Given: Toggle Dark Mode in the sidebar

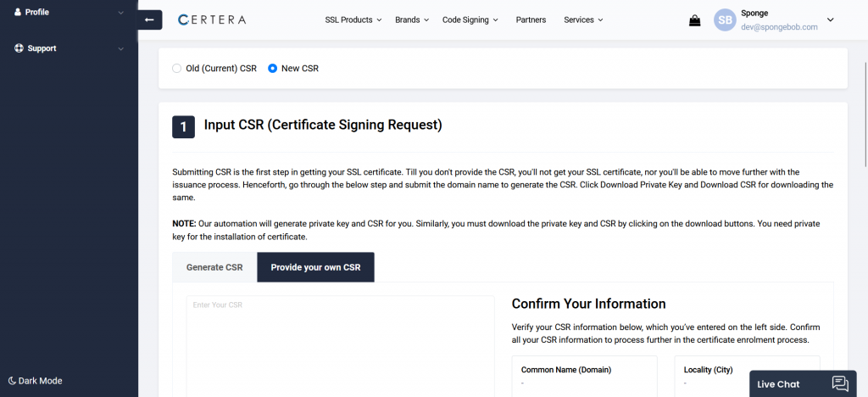Looking at the screenshot, I should pos(36,381).
